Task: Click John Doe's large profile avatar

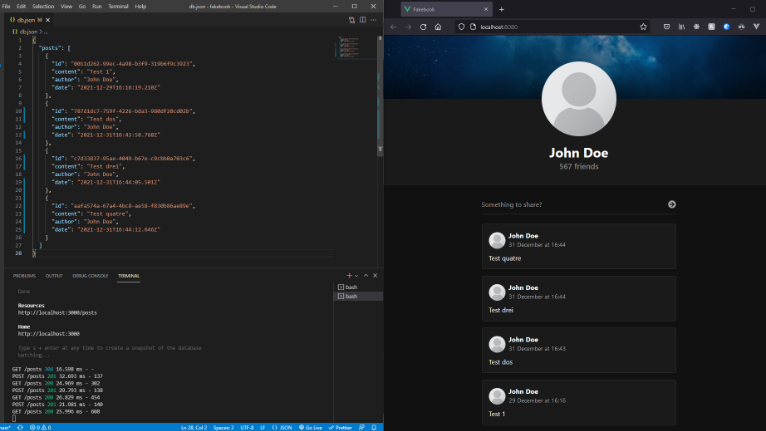Action: (x=579, y=99)
